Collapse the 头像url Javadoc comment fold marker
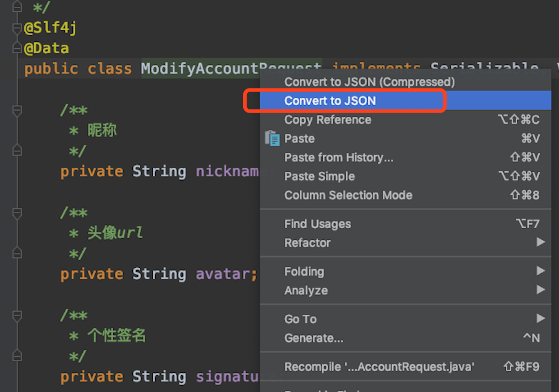559x392 pixels. click(x=17, y=213)
